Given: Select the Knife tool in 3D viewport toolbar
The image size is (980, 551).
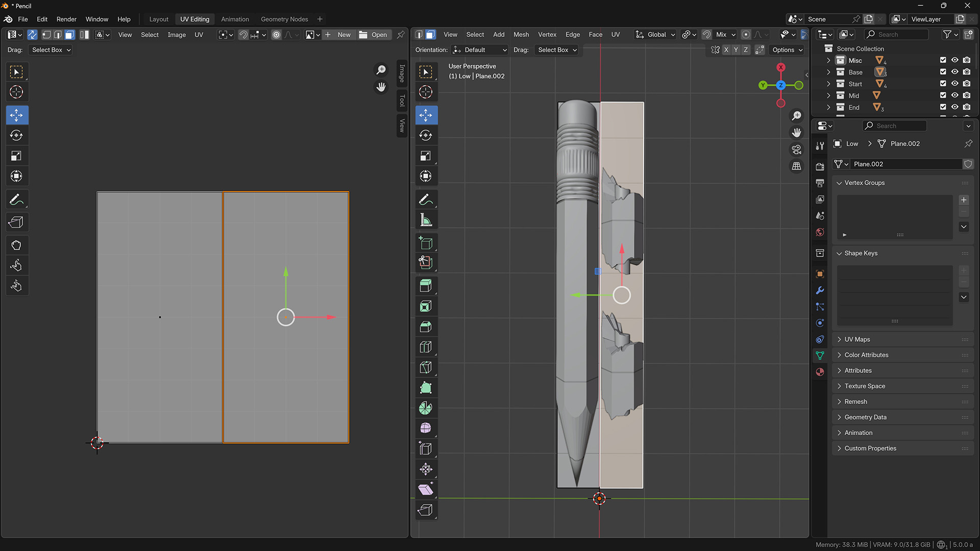Looking at the screenshot, I should [x=425, y=367].
